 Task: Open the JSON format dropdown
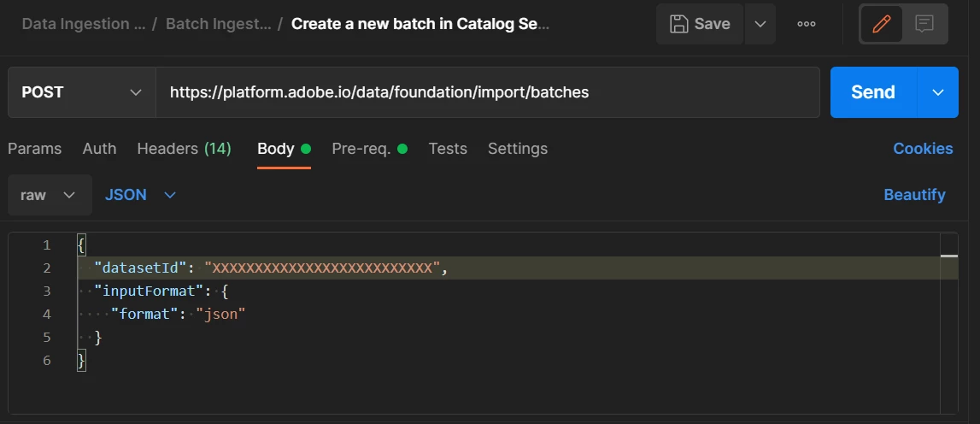coord(140,195)
